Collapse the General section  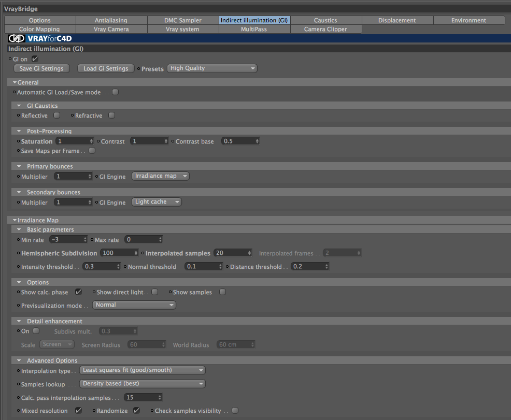(x=15, y=82)
